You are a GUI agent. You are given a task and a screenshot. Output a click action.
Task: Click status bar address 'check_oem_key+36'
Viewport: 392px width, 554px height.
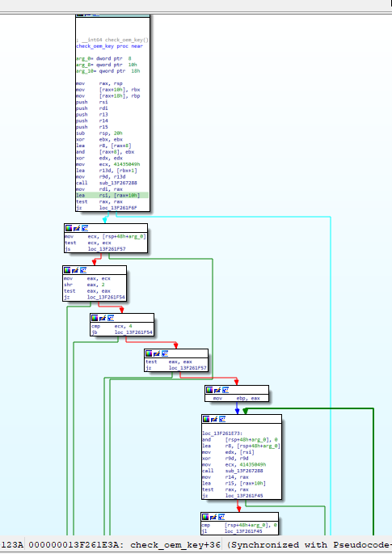click(x=175, y=545)
